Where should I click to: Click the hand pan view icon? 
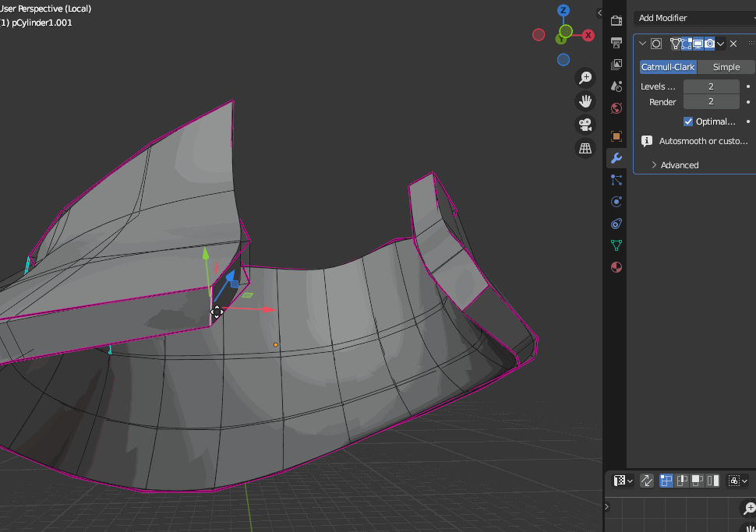585,100
